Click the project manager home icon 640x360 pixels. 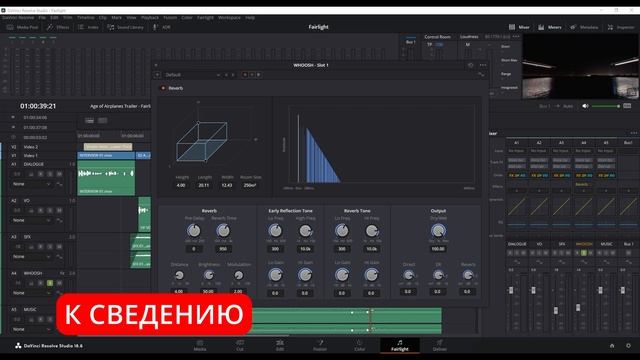coord(612,346)
